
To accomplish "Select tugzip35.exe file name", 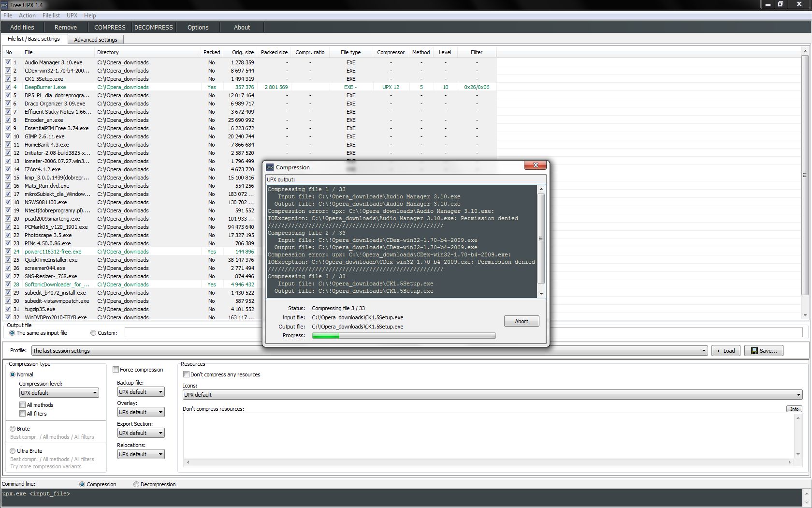I will pyautogui.click(x=40, y=309).
